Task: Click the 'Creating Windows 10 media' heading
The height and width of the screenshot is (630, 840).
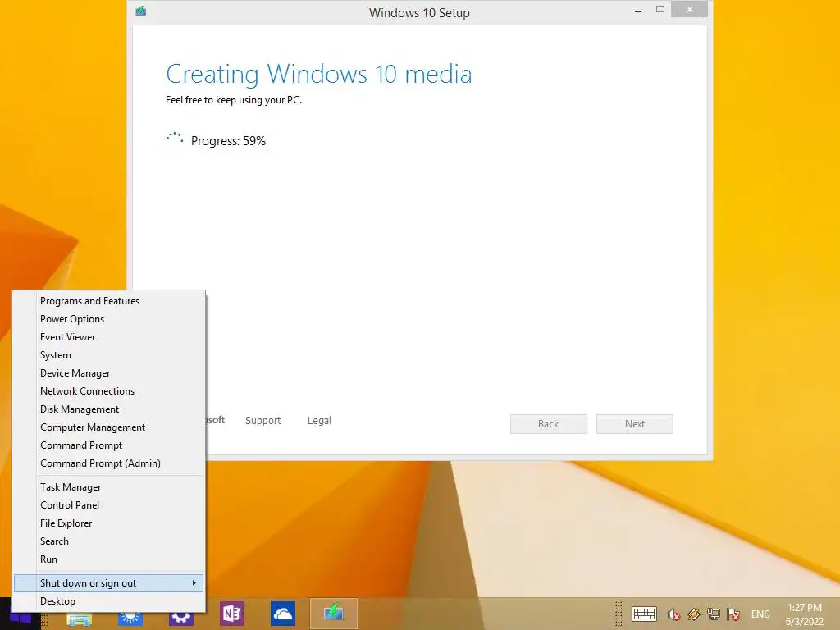Action: [319, 74]
